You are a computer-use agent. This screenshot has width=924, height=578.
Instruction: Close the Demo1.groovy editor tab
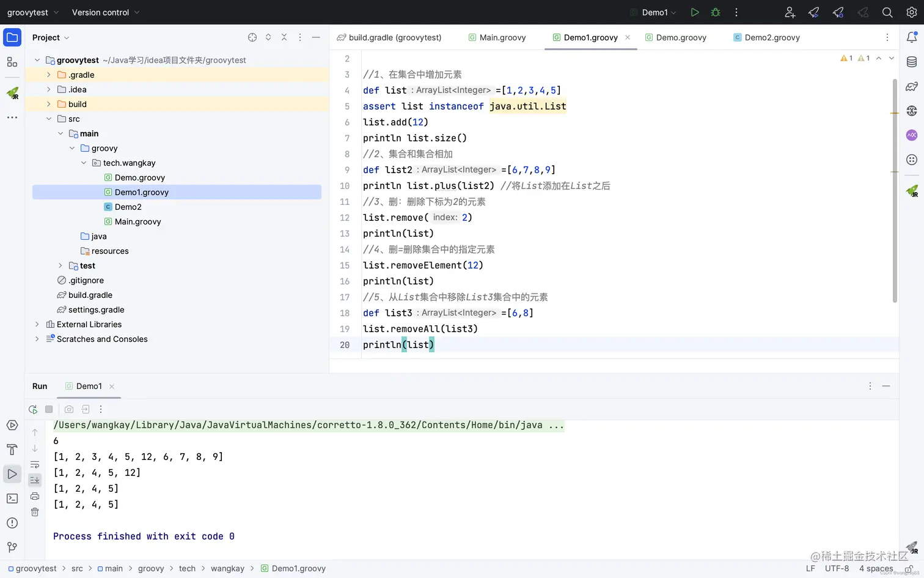pos(628,37)
